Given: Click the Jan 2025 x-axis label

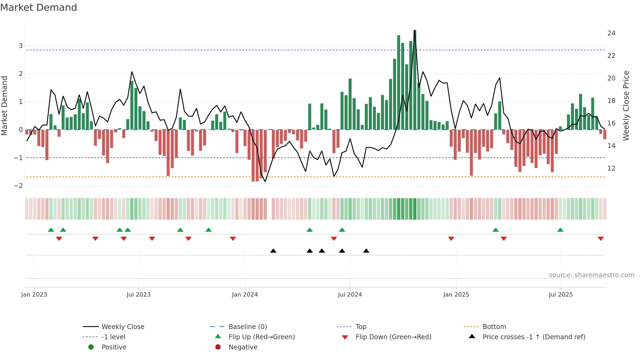Looking at the screenshot, I should (456, 294).
